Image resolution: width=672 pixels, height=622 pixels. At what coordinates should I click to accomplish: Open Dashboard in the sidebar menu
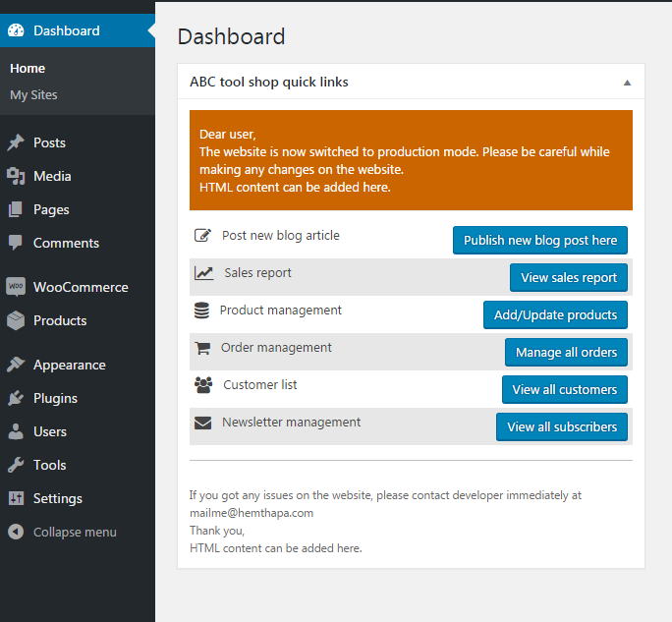click(78, 30)
